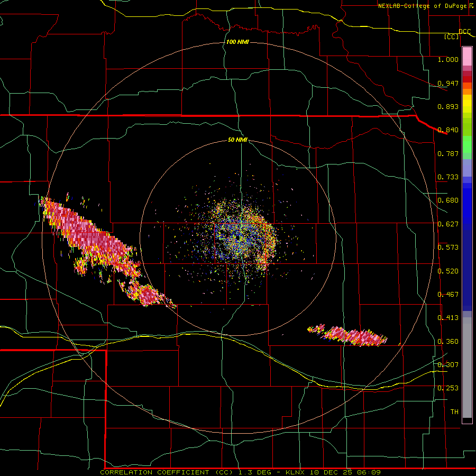This screenshot has width=476, height=476.
Task: Click the Correlation Coefficient KLNX caption text
Action: (x=240, y=472)
